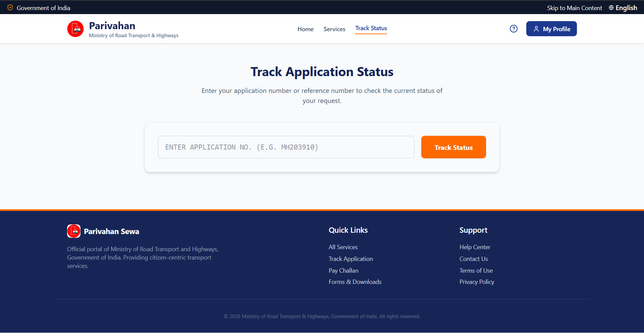Viewport: 644px width, 333px height.
Task: Open the Services menu item
Action: pos(334,29)
